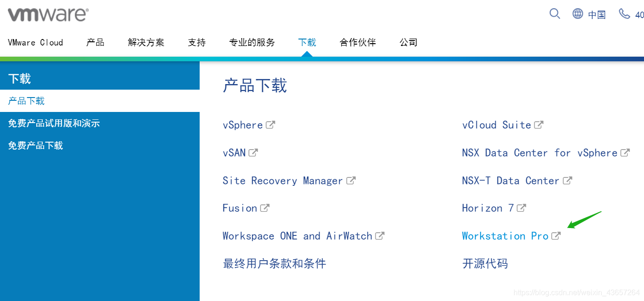Open the Workstation Pro download link

506,236
